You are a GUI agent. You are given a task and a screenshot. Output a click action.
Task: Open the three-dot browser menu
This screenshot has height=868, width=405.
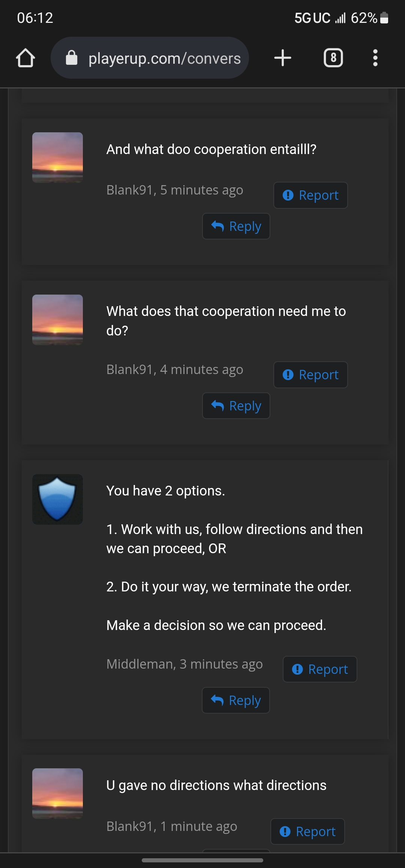(375, 58)
